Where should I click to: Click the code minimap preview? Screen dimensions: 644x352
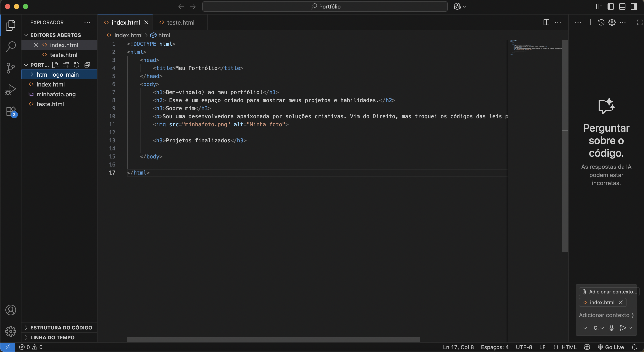(x=536, y=47)
